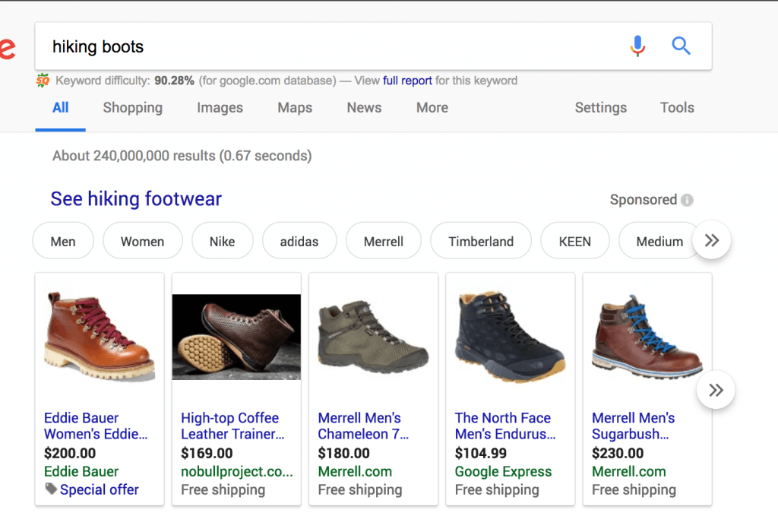Click the Timberland filter chip

pyautogui.click(x=480, y=240)
